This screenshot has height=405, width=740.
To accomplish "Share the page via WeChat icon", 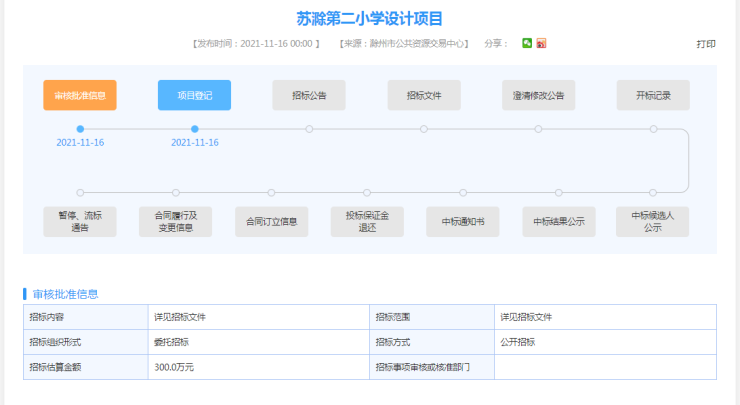I will (527, 43).
